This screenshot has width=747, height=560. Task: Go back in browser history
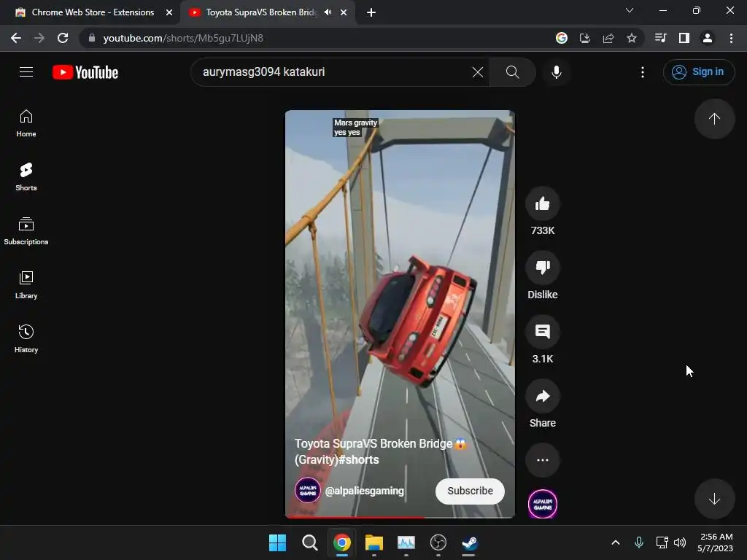(16, 38)
